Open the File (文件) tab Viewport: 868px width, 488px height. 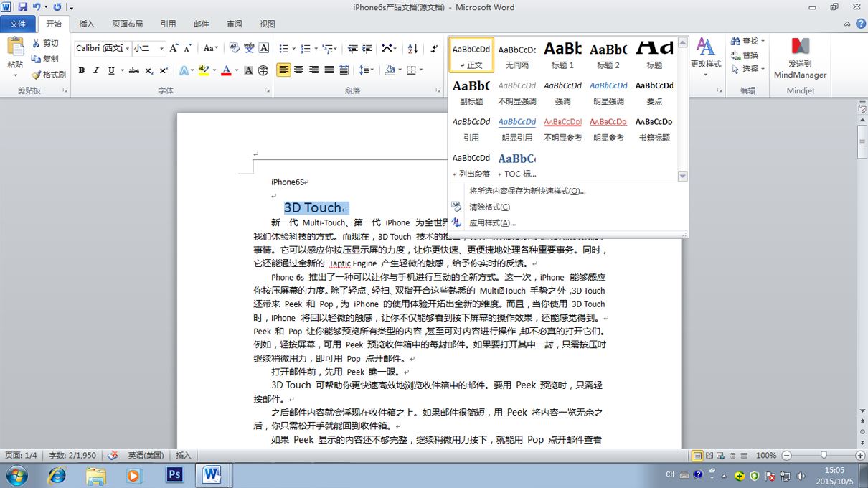(17, 24)
